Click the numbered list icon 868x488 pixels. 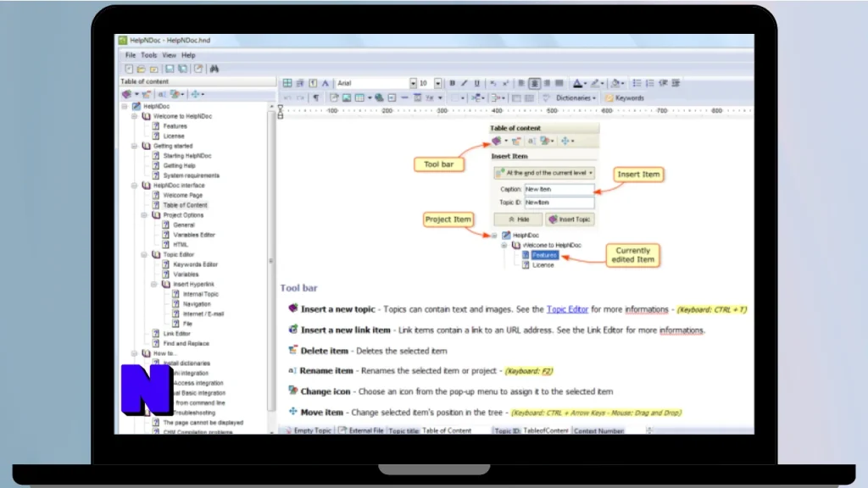(650, 83)
